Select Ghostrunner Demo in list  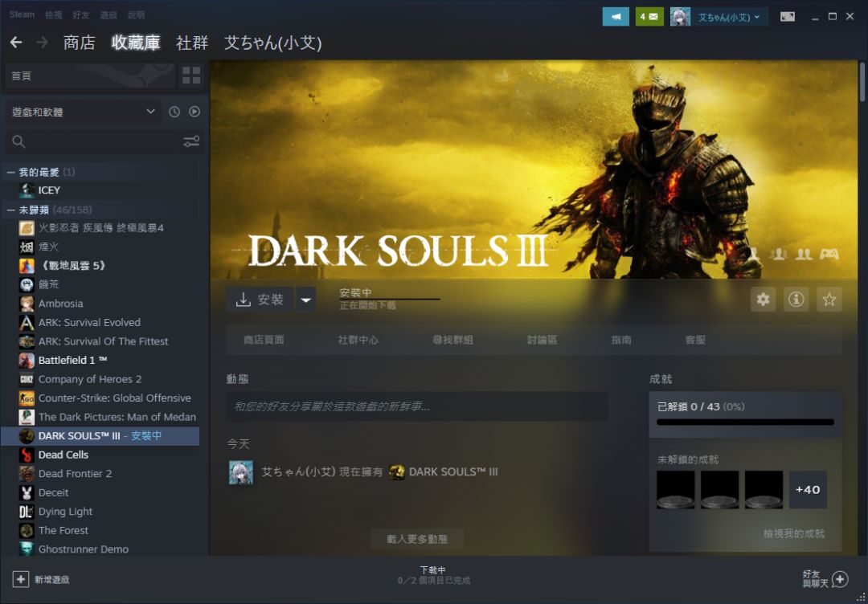click(100, 549)
